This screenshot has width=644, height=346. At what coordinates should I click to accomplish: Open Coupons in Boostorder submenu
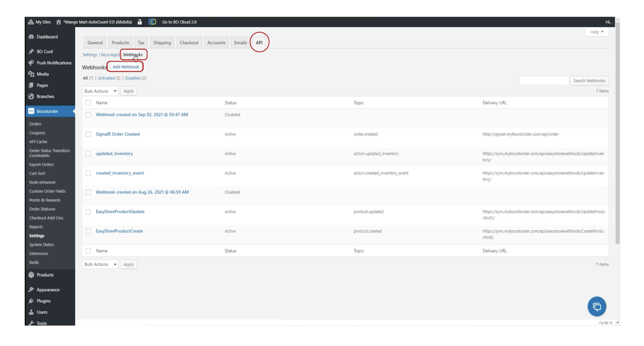click(x=37, y=133)
